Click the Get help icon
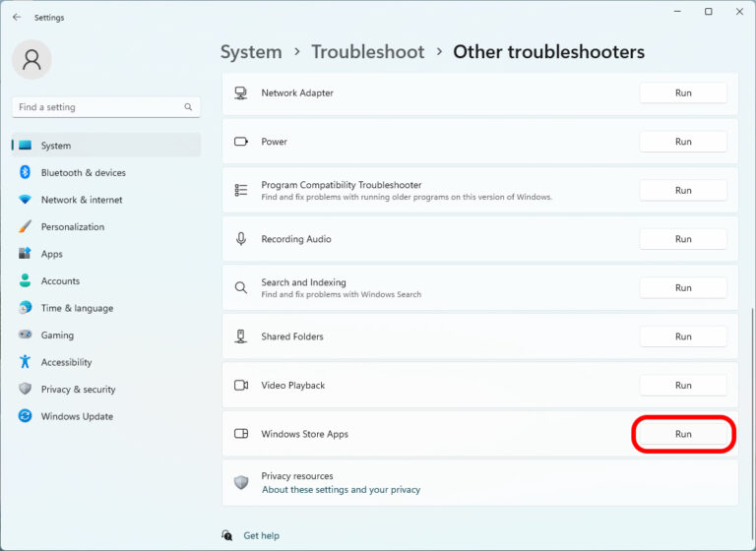 click(x=227, y=535)
